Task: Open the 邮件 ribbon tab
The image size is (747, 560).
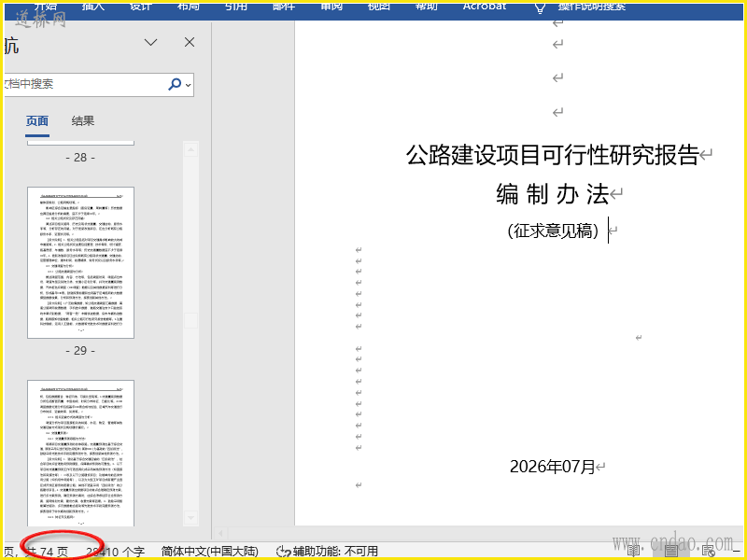Action: pos(284,7)
